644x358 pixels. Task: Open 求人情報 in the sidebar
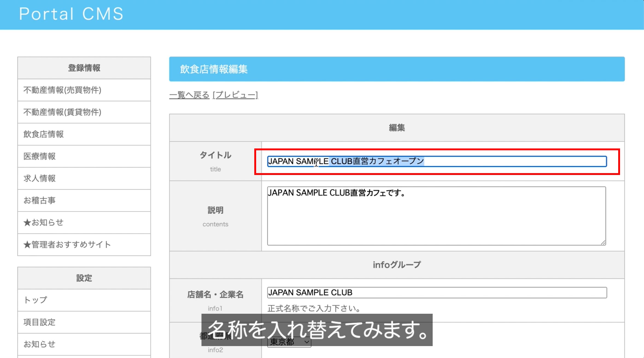coord(84,178)
